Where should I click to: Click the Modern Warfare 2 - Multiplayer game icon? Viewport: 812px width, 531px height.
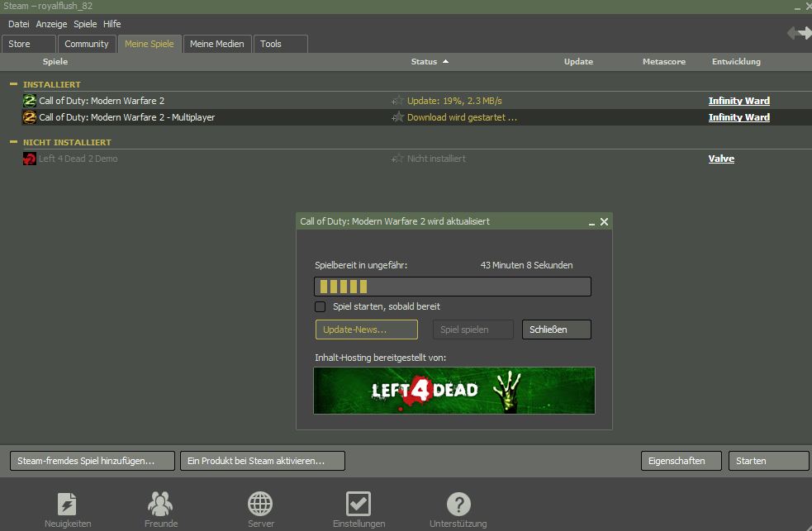pos(30,117)
